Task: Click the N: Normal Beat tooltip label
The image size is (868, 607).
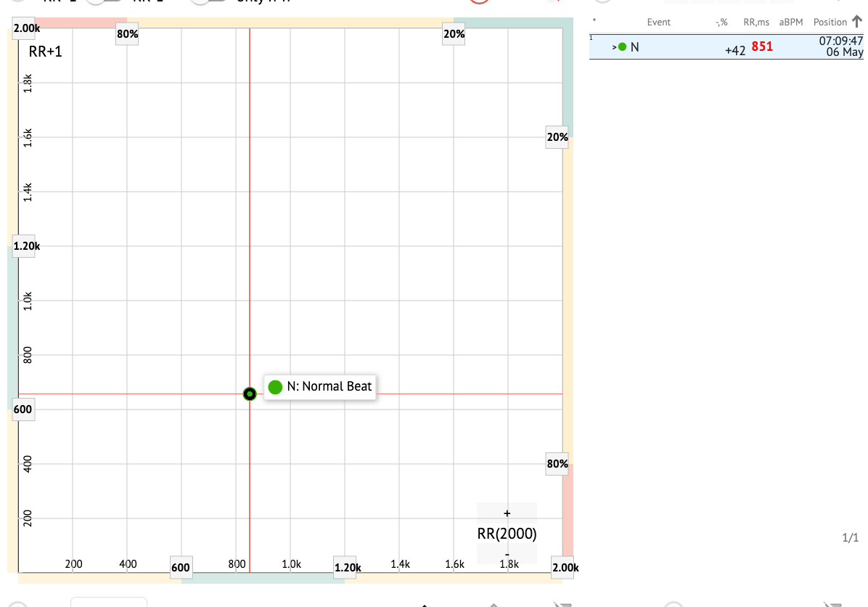Action: [x=319, y=386]
